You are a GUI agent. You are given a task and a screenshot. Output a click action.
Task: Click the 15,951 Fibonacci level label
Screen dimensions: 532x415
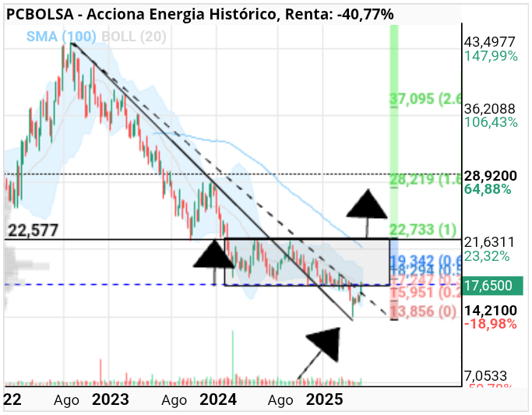coord(425,292)
